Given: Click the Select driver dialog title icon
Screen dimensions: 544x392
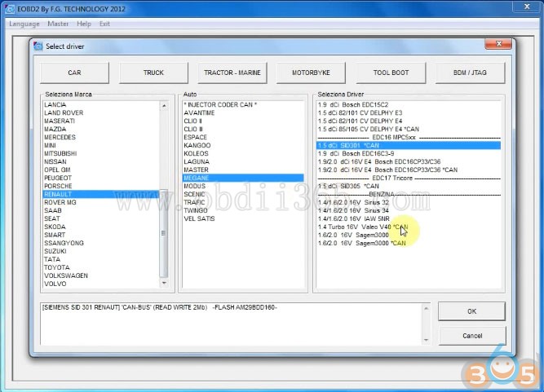Looking at the screenshot, I should click(38, 46).
